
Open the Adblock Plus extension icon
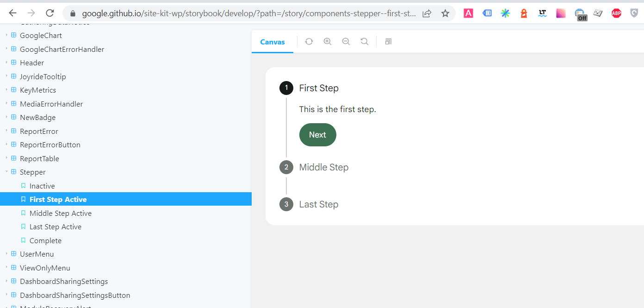[616, 13]
